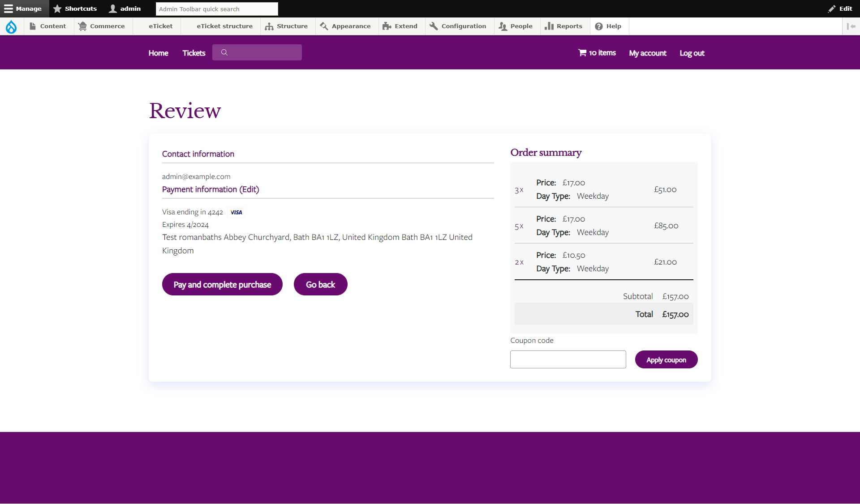Viewport: 860px width, 504px height.
Task: Click the Review page heading
Action: [x=185, y=111]
